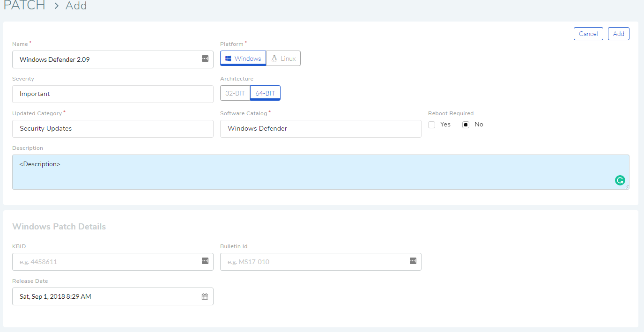Click the Cancel button
The image size is (644, 332).
click(588, 34)
